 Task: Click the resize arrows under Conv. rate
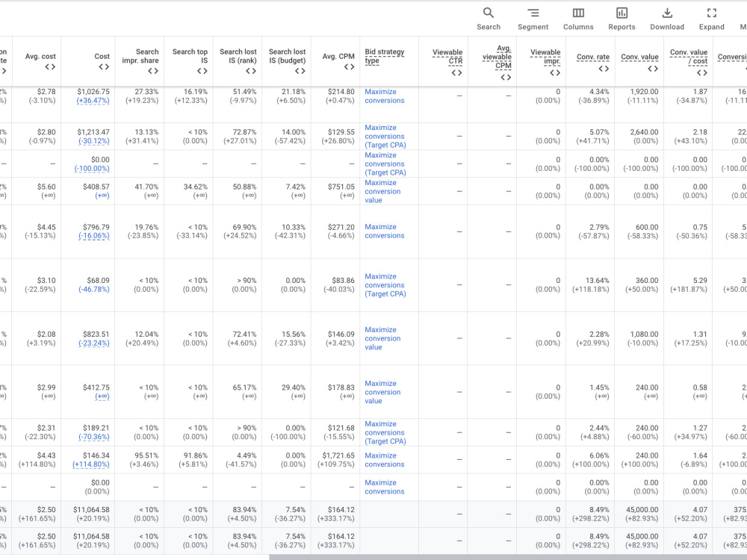point(604,69)
